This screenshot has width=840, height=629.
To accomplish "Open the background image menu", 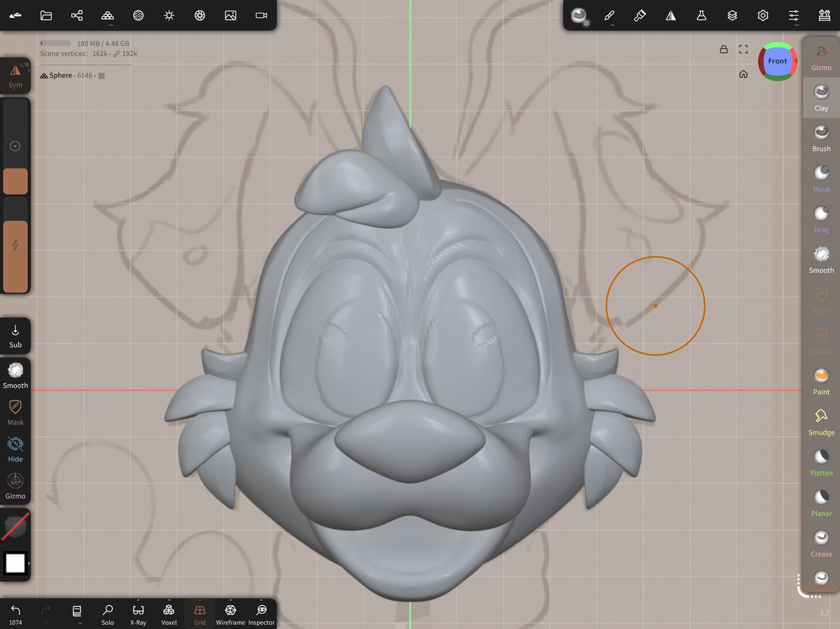I will tap(230, 15).
